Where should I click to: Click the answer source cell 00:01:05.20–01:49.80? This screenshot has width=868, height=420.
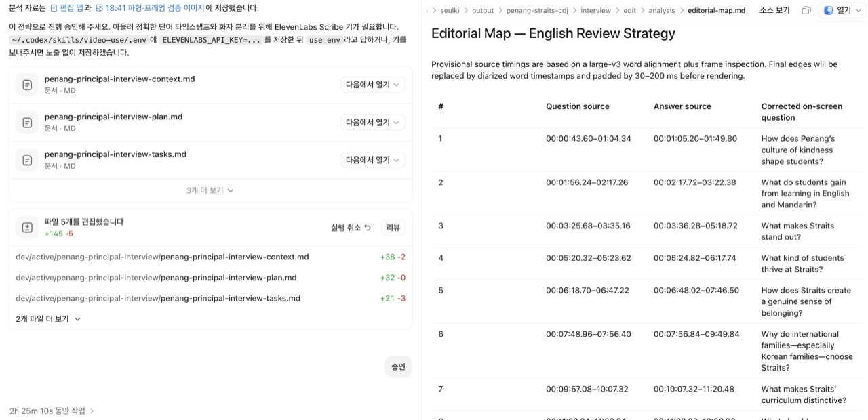click(x=695, y=139)
